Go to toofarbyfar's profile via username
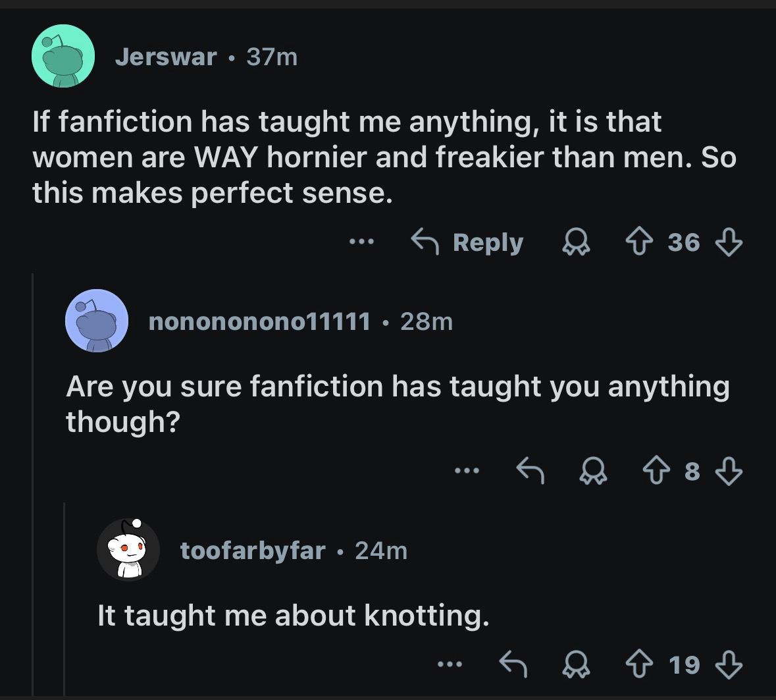Viewport: 776px width, 700px height. coord(253,550)
